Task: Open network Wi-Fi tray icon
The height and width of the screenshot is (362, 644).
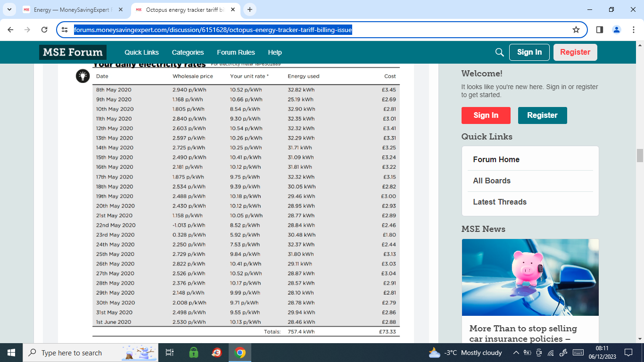Action: pos(551,353)
